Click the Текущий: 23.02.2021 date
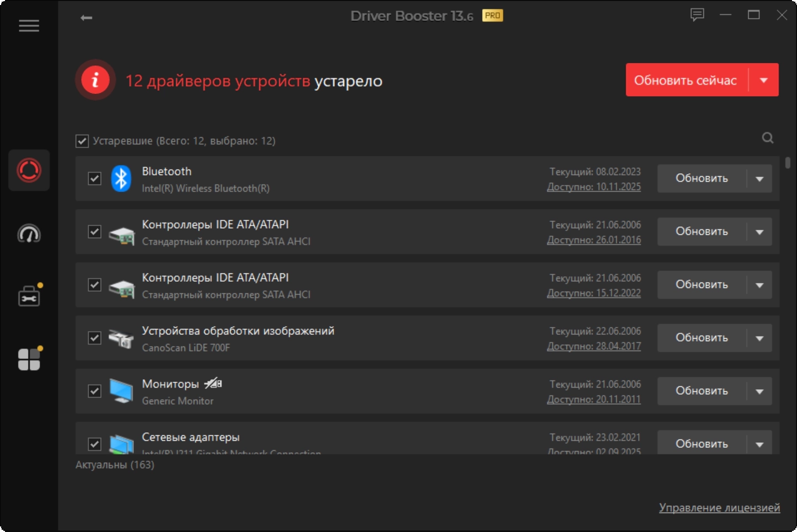This screenshot has width=797, height=532. tap(595, 438)
